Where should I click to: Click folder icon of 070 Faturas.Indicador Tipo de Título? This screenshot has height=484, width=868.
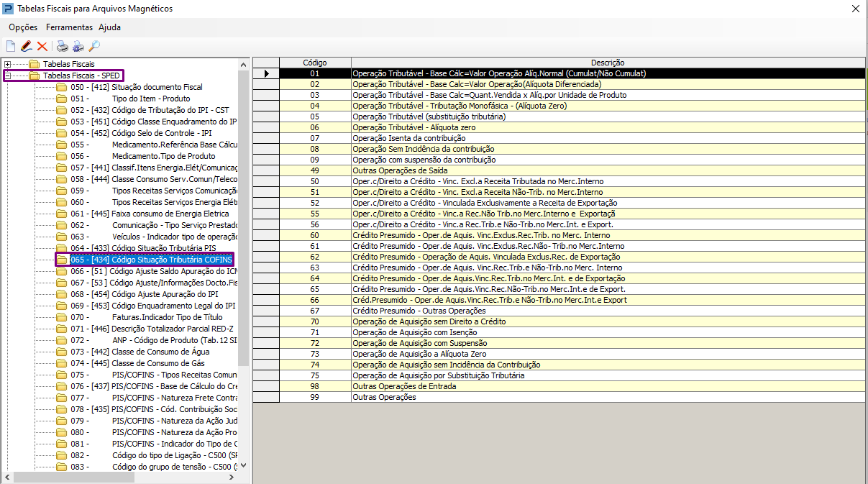click(62, 317)
